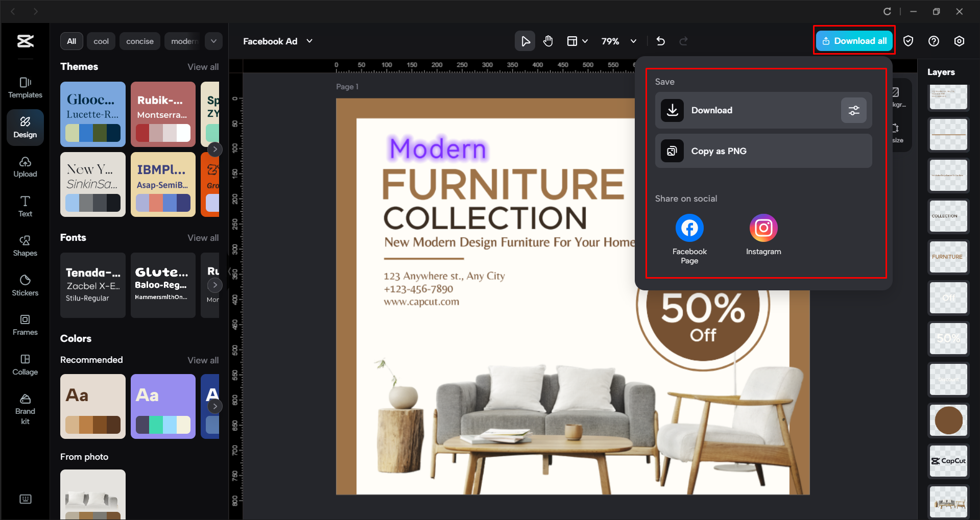Pick the purple recommended color palette
This screenshot has width=980, height=520.
pyautogui.click(x=163, y=406)
